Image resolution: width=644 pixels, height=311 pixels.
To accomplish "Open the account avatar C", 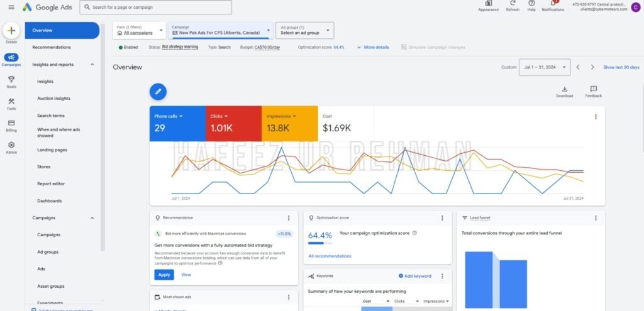I will point(635,7).
